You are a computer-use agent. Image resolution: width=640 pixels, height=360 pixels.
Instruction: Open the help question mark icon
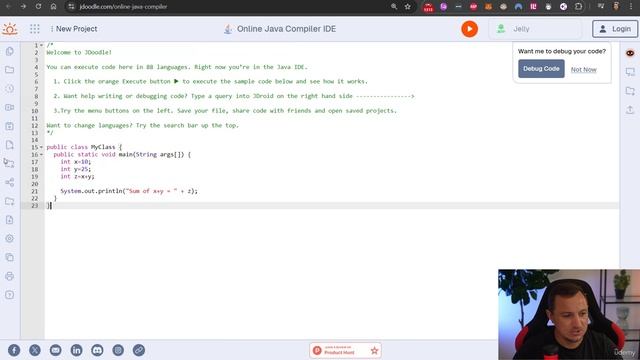click(x=10, y=295)
